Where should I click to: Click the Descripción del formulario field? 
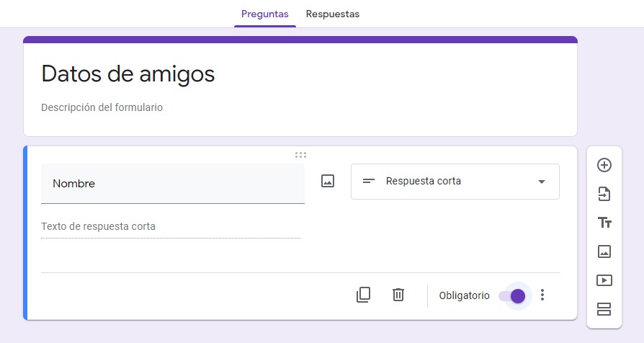coord(102,107)
